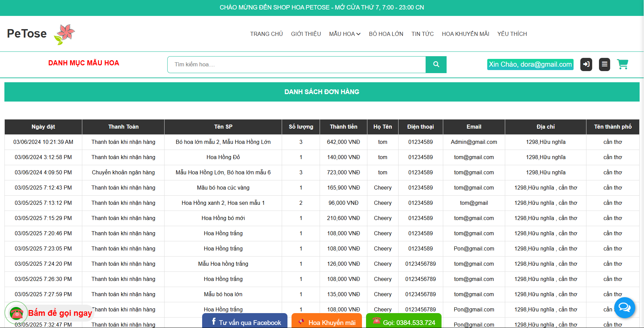Expand the MẪU HOA dropdown menu
Image resolution: width=644 pixels, height=328 pixels.
345,34
